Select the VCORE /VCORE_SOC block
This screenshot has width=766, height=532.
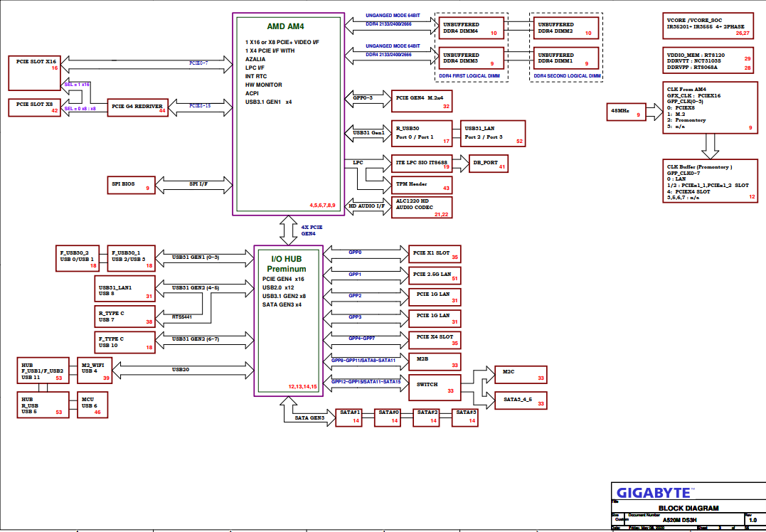pyautogui.click(x=708, y=26)
